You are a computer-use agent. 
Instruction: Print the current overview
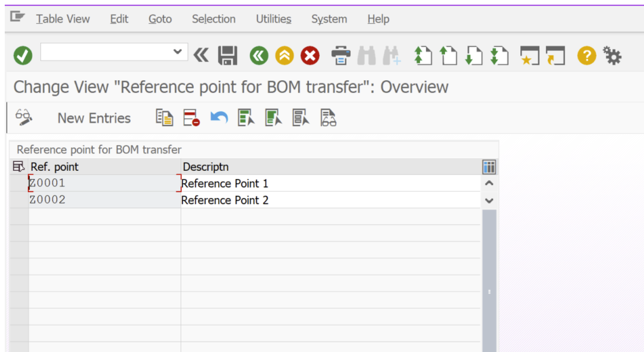[341, 55]
